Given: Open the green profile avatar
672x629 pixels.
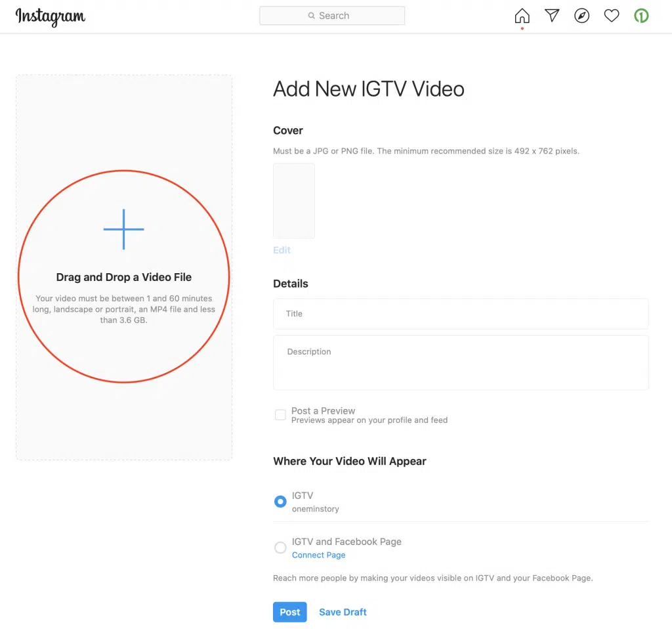Looking at the screenshot, I should coord(641,16).
